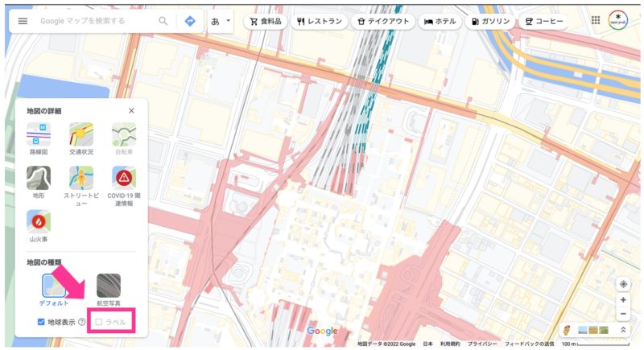Image resolution: width=644 pixels, height=350 pixels.
Task: Open the あ input method dropdown
Action: (221, 21)
